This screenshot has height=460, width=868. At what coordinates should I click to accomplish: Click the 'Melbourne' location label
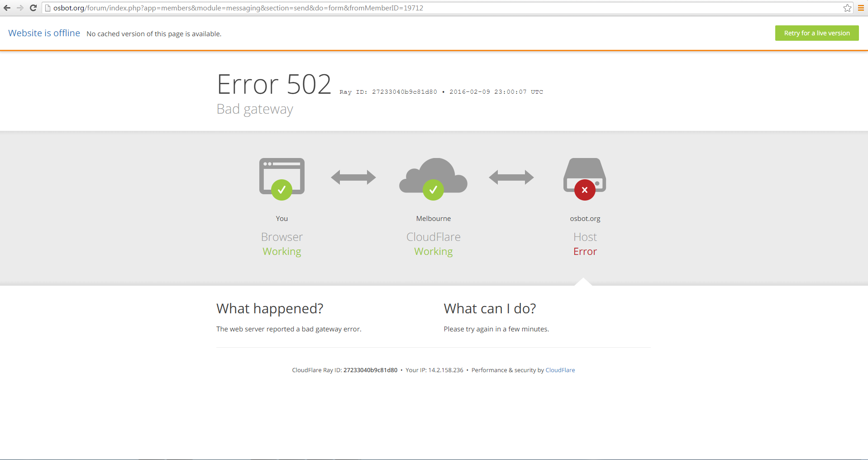[434, 218]
